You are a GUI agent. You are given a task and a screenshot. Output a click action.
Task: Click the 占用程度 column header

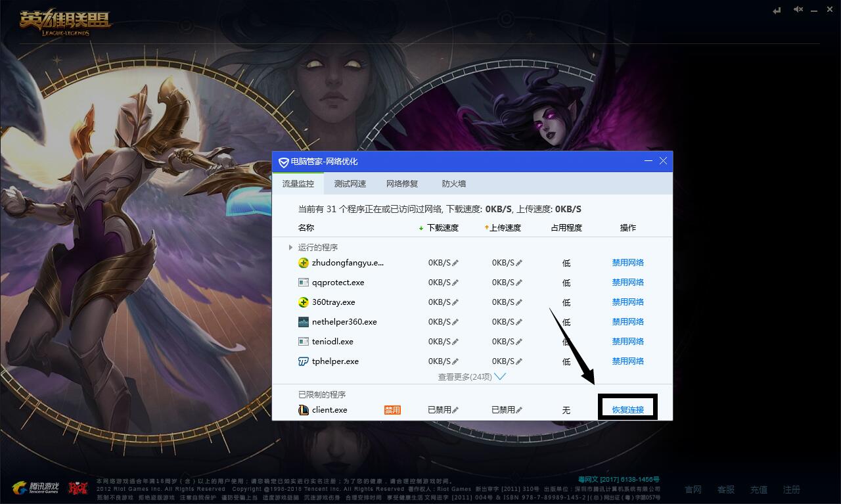(566, 228)
